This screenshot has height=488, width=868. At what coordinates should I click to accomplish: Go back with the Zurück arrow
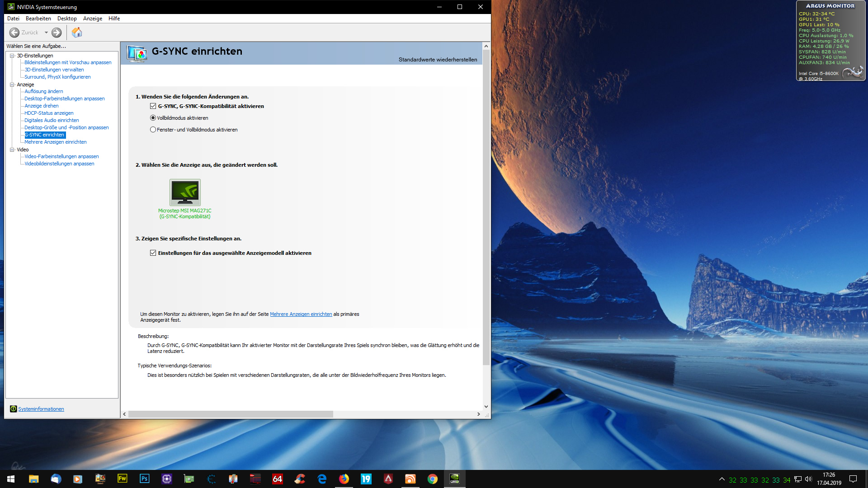(x=14, y=33)
